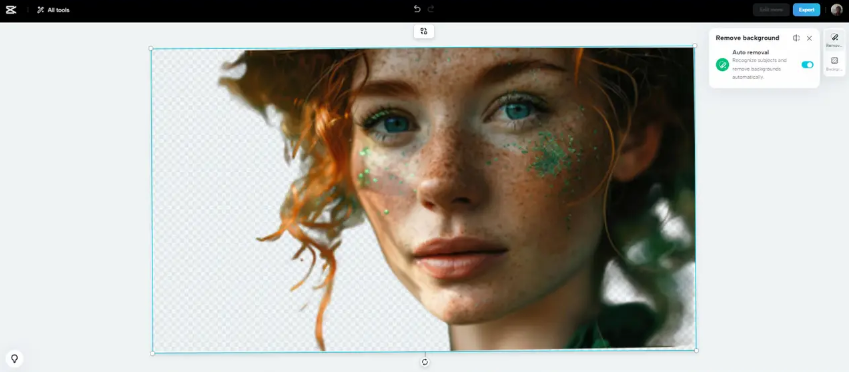Click the bottom-right image resize handle
The image size is (849, 372).
coord(696,350)
